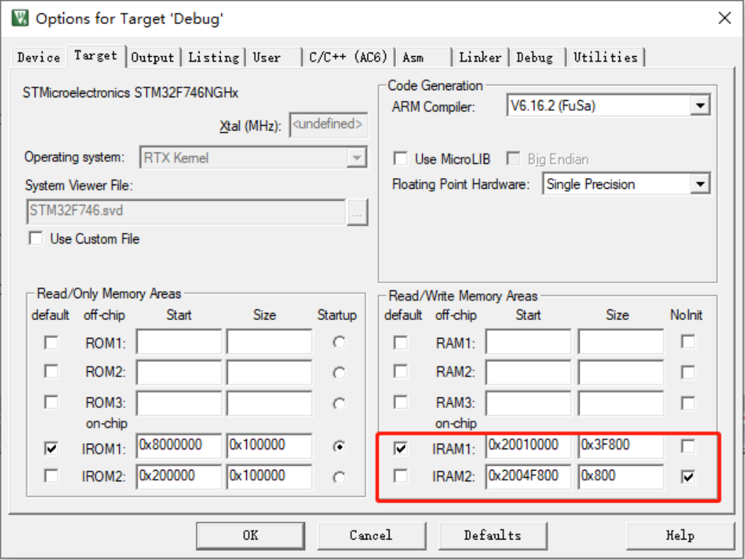Select the IROM2 Startup radio button
Screen dimensions: 745x560
click(339, 477)
